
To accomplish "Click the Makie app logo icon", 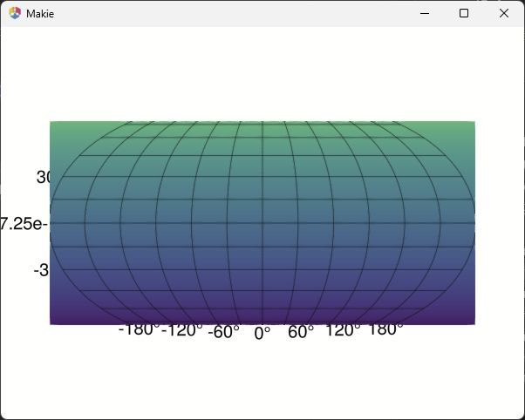I will tap(15, 13).
